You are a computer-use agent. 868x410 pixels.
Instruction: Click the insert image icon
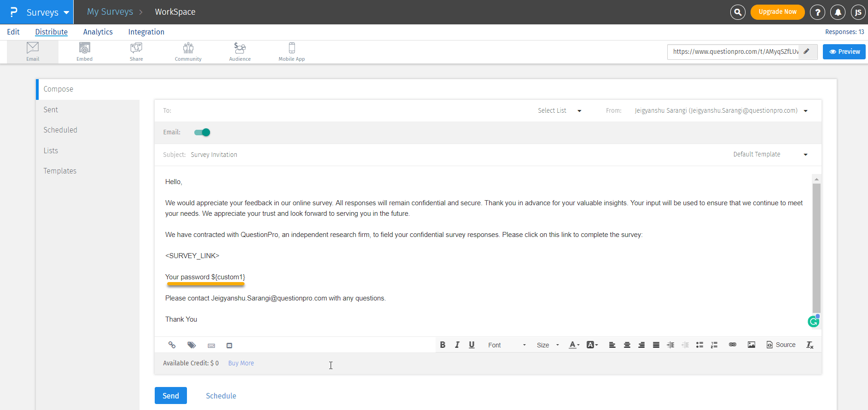[x=751, y=345]
